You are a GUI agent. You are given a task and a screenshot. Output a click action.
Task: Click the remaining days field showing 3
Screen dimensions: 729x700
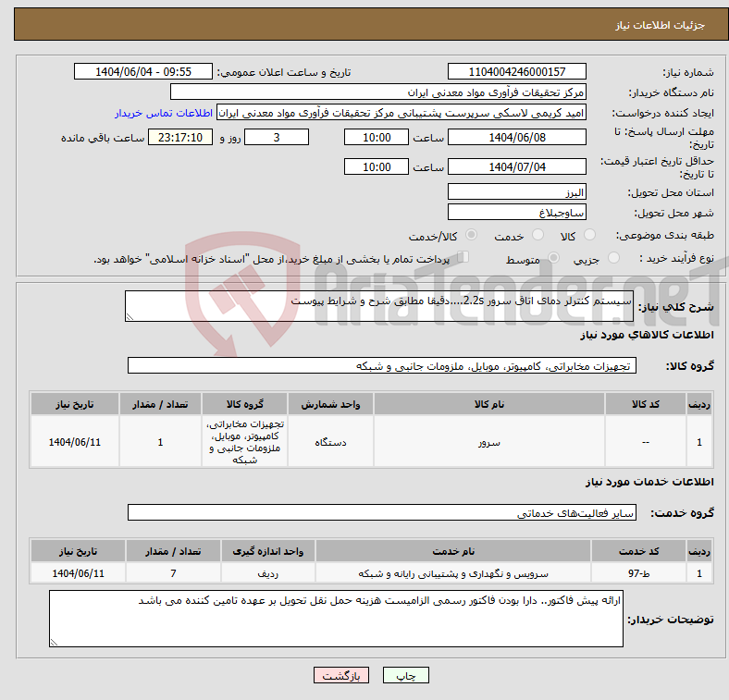click(277, 137)
